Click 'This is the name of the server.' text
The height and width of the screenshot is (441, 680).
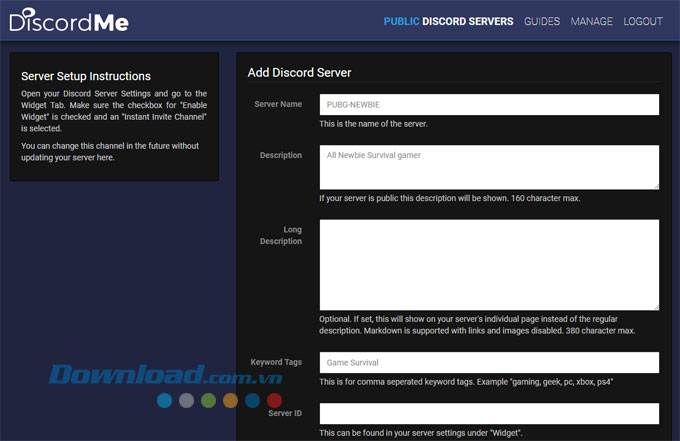point(373,124)
